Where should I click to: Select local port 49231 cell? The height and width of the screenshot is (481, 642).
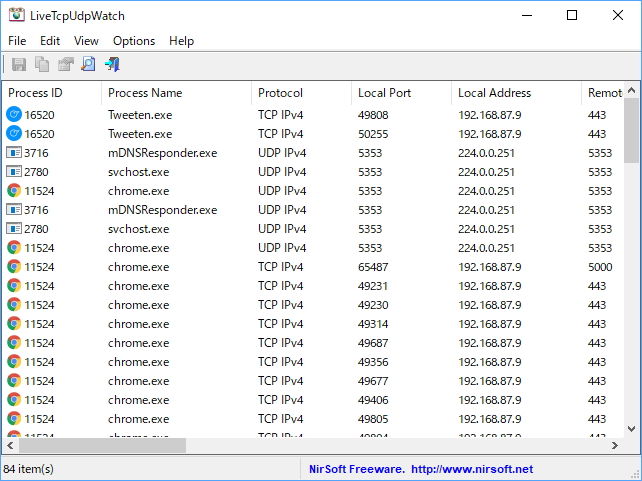[373, 286]
